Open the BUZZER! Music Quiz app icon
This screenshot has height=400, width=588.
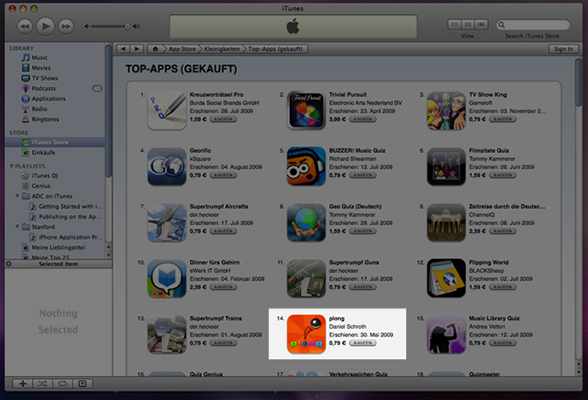(306, 166)
